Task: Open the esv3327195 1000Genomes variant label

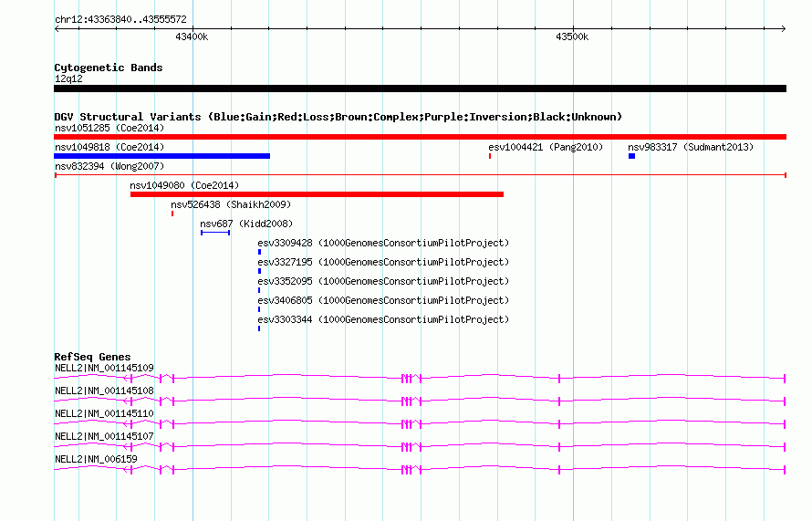Action: click(x=383, y=262)
